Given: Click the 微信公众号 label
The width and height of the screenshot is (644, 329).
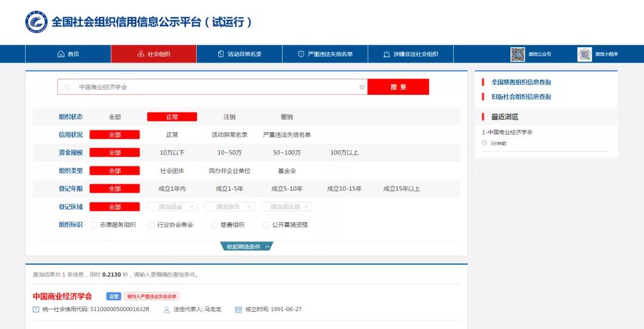Looking at the screenshot, I should pos(540,54).
